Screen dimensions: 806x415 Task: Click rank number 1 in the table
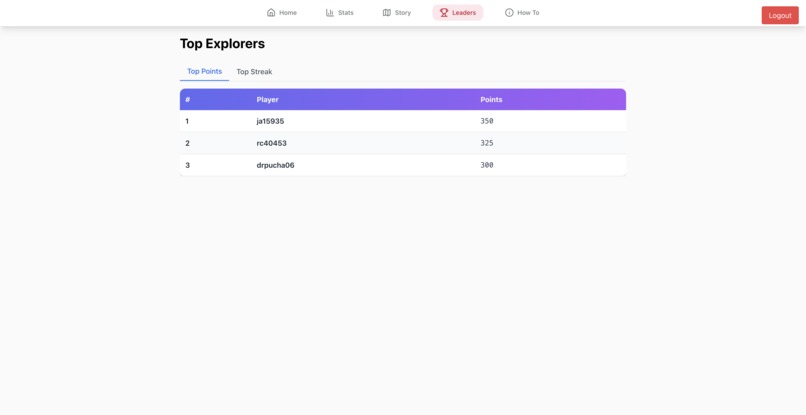pyautogui.click(x=187, y=121)
